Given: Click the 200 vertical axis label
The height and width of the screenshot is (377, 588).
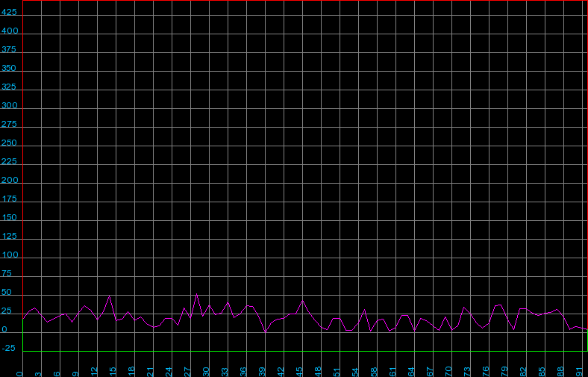Looking at the screenshot, I should 10,180.
